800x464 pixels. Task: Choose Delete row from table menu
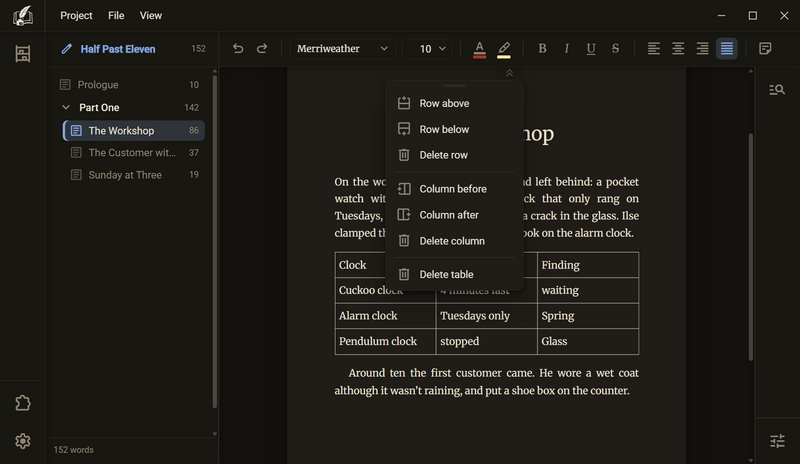[454, 155]
